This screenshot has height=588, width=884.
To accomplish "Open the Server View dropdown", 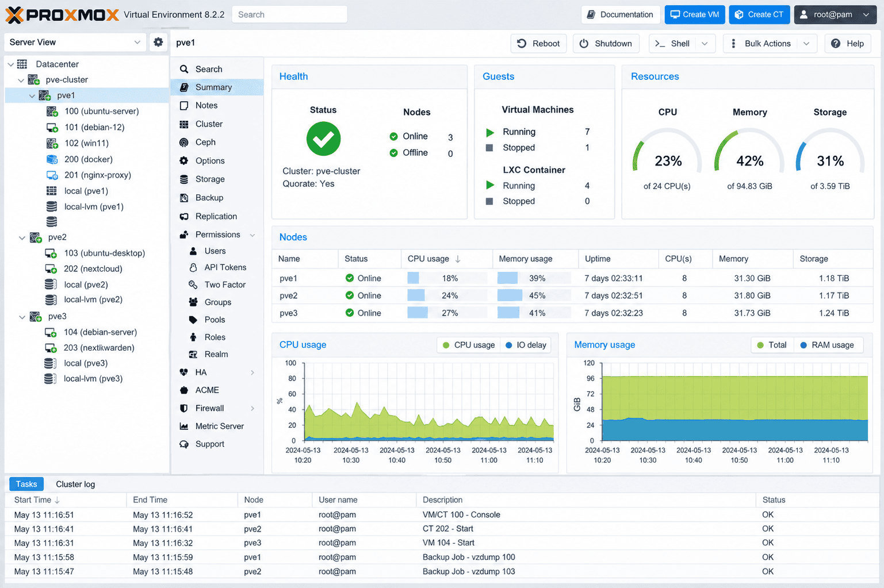I will [x=75, y=42].
